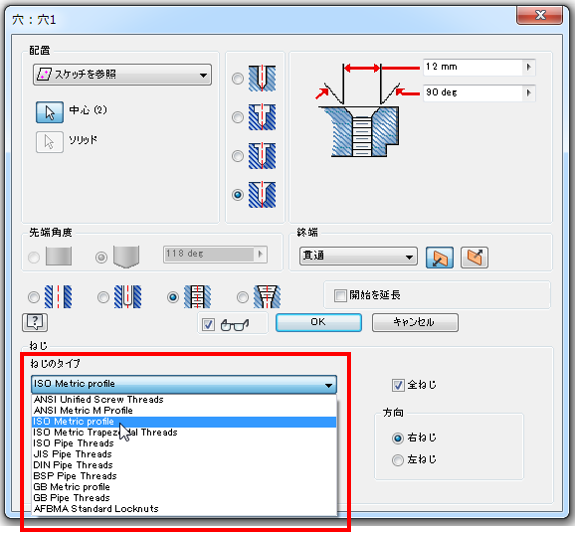
Task: Click the 中心 center selection arrow button
Action: tap(50, 112)
